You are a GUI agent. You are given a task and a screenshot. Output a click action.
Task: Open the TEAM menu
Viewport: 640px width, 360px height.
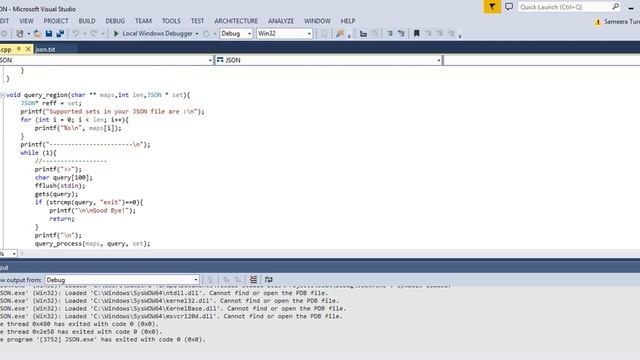click(x=143, y=21)
